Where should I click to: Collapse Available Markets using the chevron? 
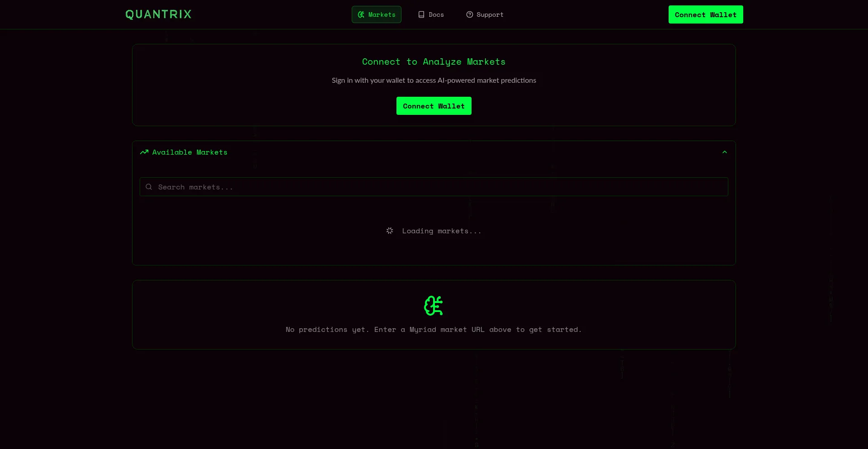tap(724, 152)
